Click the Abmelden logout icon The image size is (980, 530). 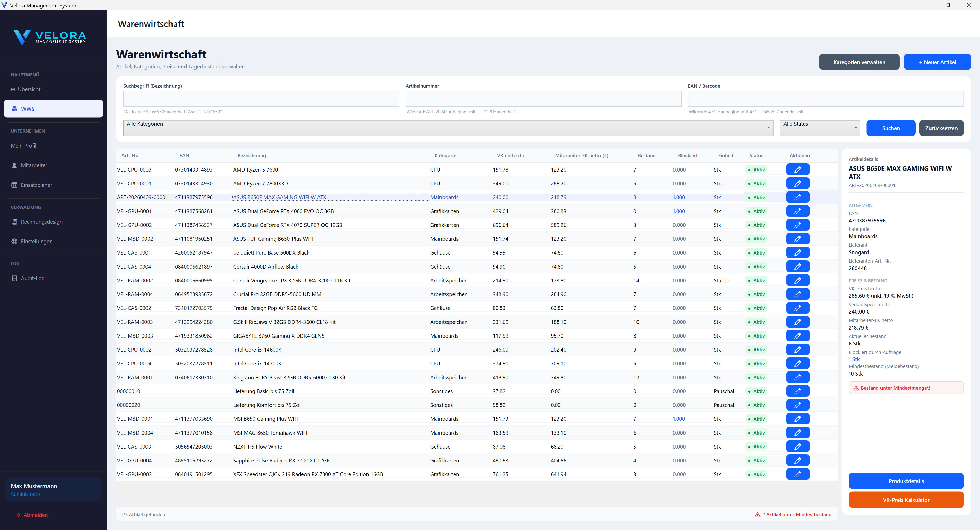tap(18, 515)
